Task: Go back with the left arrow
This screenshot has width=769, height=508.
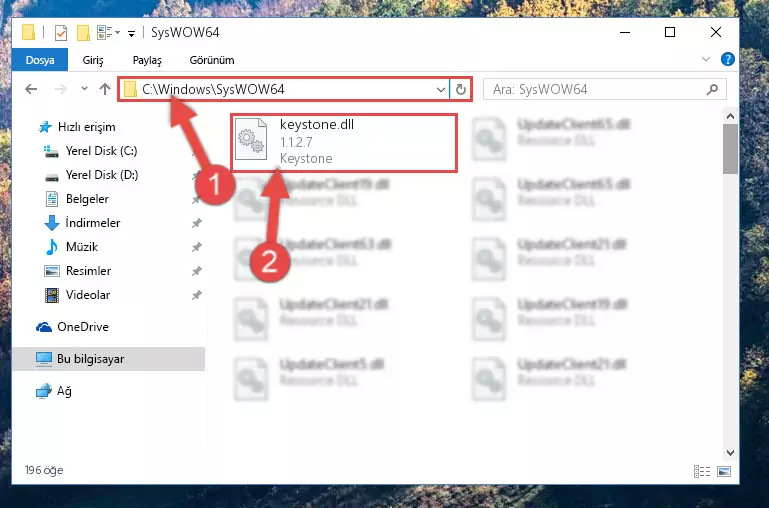Action: point(31,89)
